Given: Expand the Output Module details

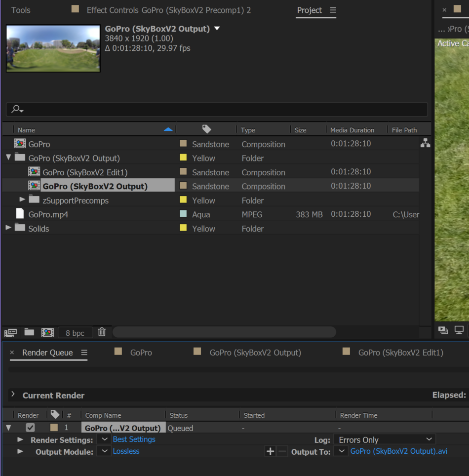Looking at the screenshot, I should [20, 451].
